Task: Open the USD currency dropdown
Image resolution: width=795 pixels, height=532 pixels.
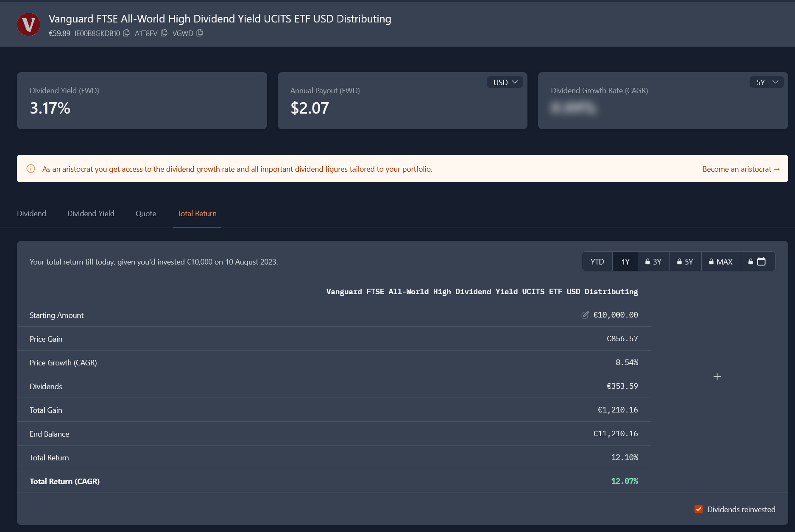Action: coord(505,82)
